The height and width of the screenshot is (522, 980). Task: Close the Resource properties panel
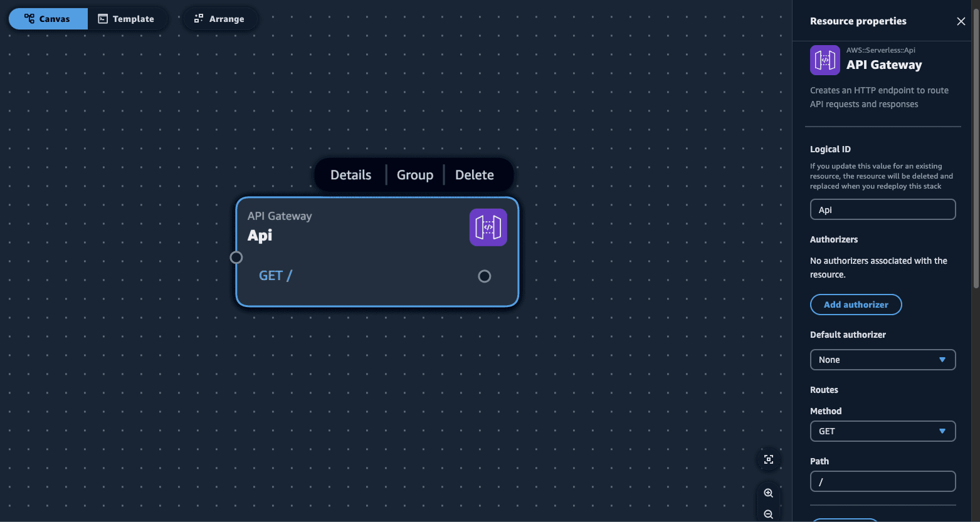(x=961, y=21)
